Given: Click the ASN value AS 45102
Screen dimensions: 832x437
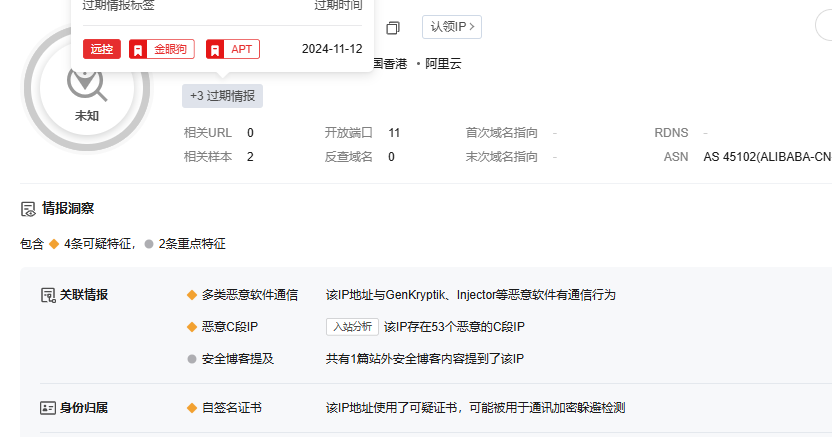Looking at the screenshot, I should (x=766, y=157).
